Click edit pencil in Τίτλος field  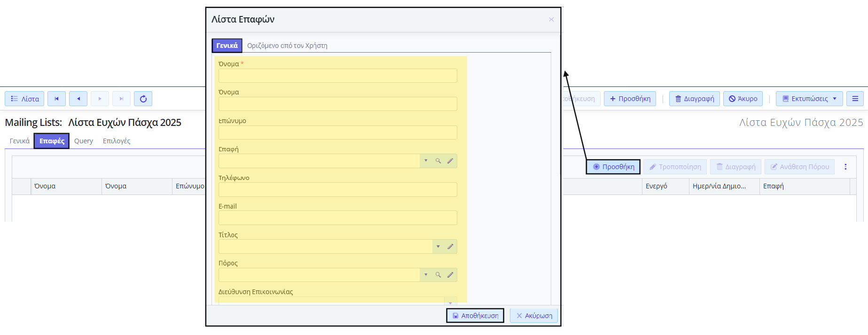pyautogui.click(x=450, y=246)
